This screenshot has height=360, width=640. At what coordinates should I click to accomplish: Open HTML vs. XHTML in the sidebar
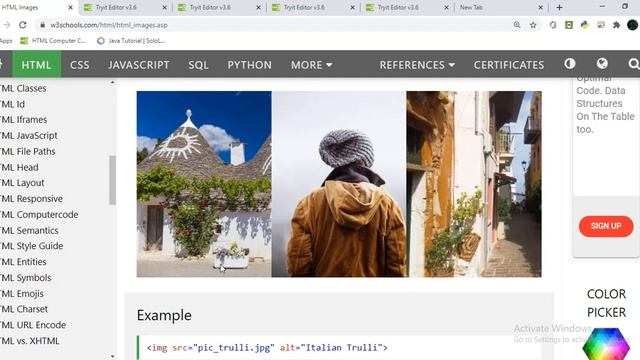(30, 341)
